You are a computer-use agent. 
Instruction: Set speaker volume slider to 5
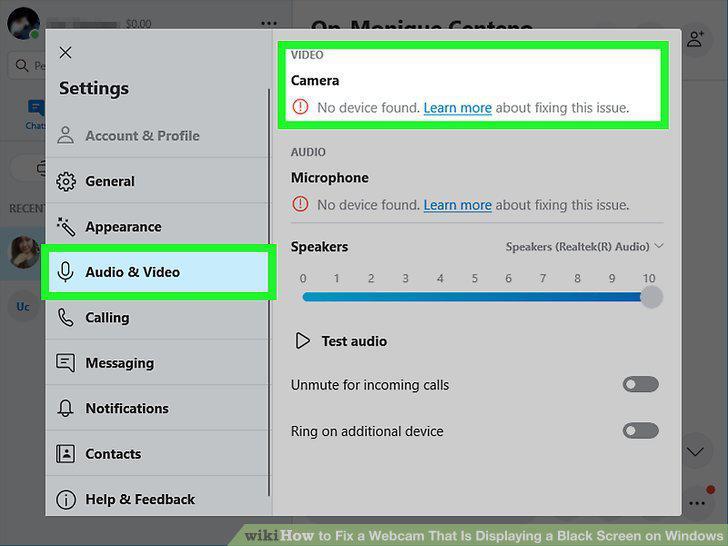[x=474, y=297]
